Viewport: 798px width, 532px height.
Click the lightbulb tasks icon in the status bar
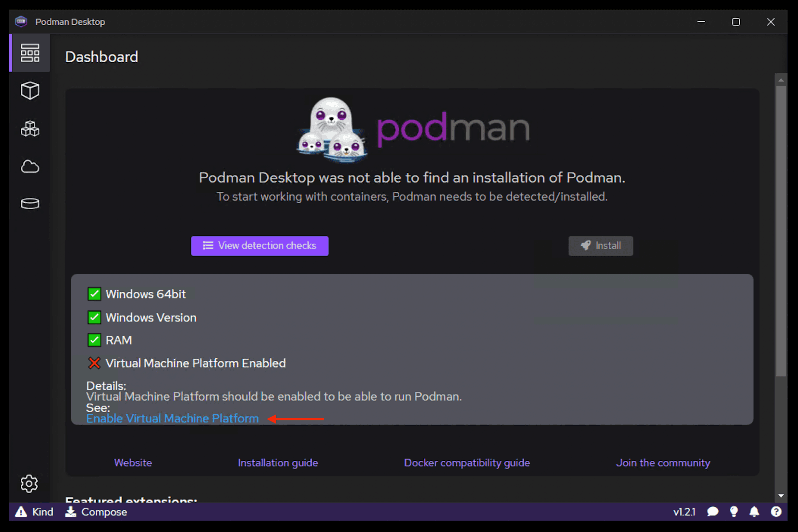733,512
